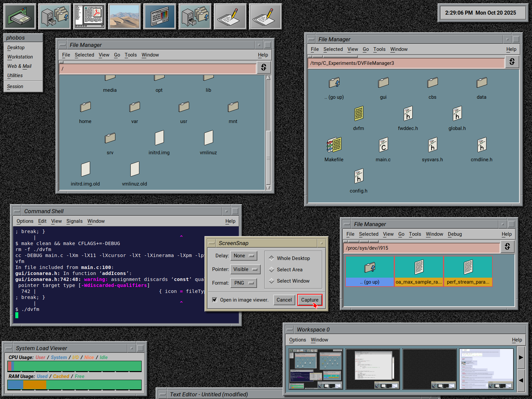Click the vmlinuz file icon
Image resolution: width=532 pixels, height=399 pixels.
click(x=208, y=138)
